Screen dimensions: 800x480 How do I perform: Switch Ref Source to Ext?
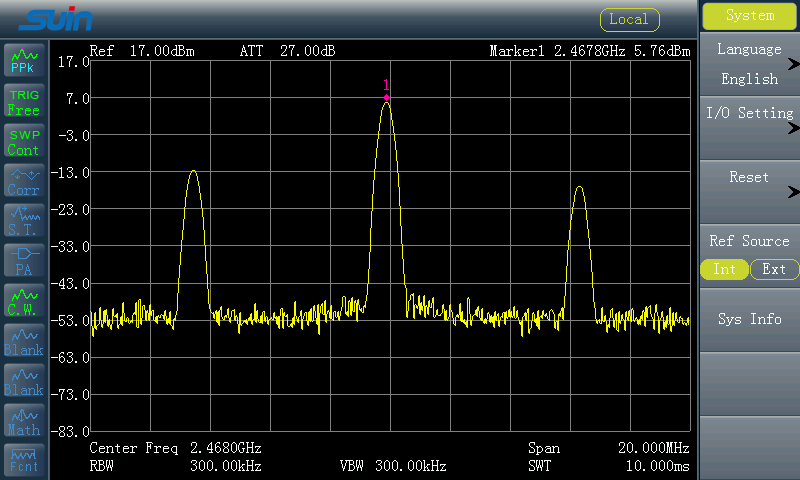[x=774, y=269]
